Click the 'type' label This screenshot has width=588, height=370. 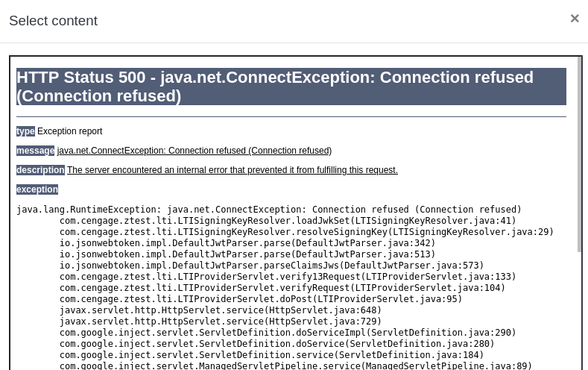coord(25,131)
